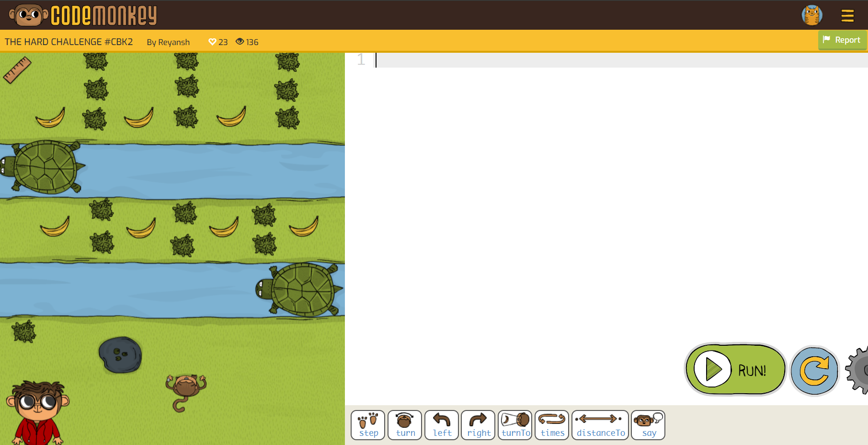Reset the challenge with the reset button
The height and width of the screenshot is (445, 868).
click(814, 371)
